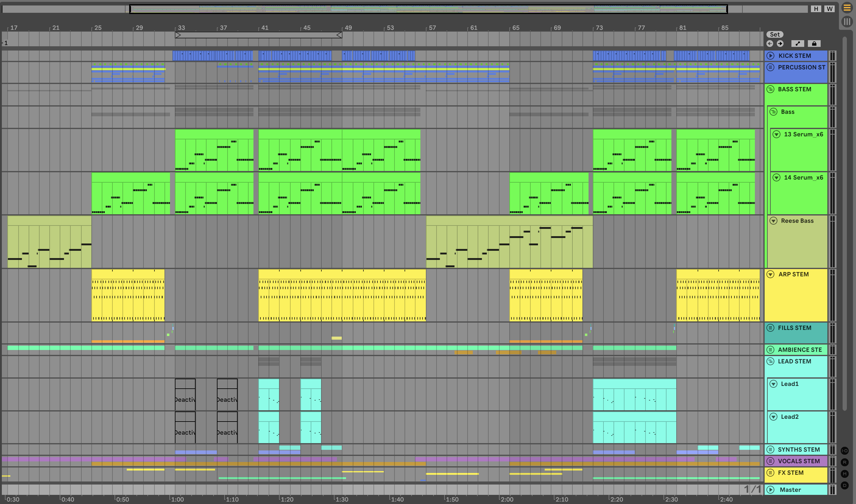
Task: Collapse the BASS STEM group
Action: pos(771,89)
